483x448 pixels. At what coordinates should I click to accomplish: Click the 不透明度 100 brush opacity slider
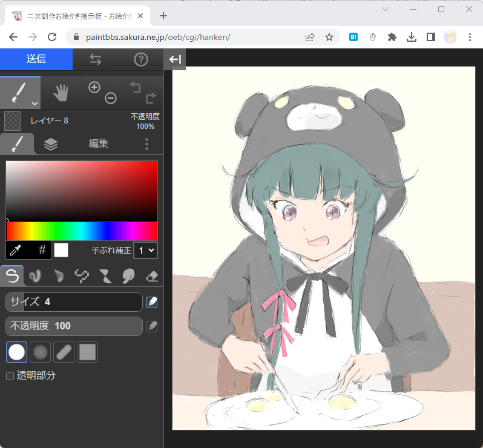[x=74, y=326]
